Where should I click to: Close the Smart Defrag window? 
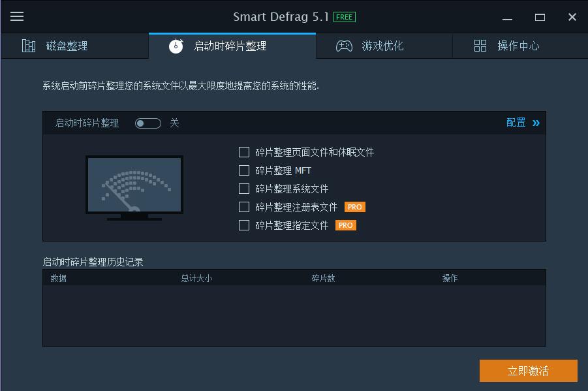[572, 17]
